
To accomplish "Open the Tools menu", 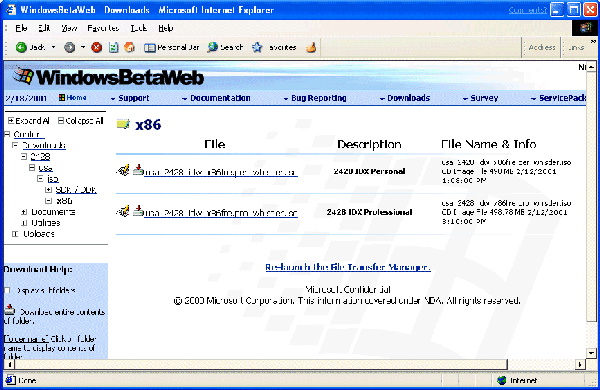I will coord(139,28).
